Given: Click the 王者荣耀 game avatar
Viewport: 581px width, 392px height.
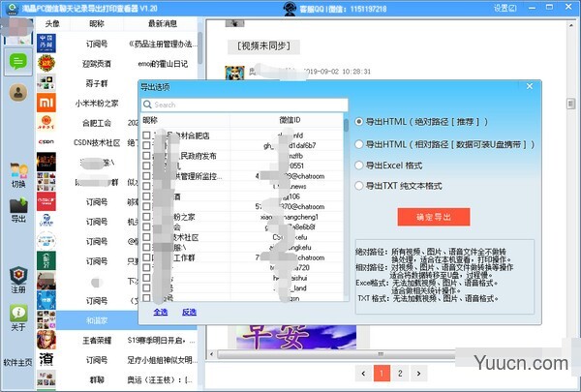Looking at the screenshot, I should [46, 340].
